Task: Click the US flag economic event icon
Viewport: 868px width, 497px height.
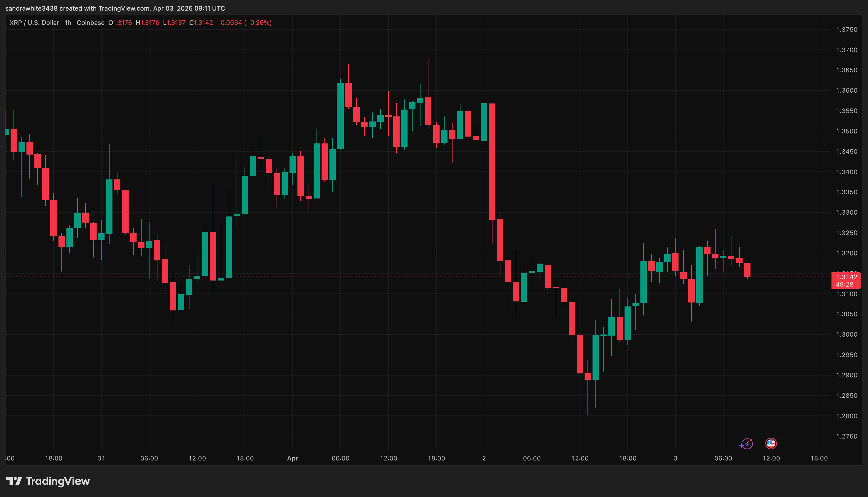Action: (771, 443)
